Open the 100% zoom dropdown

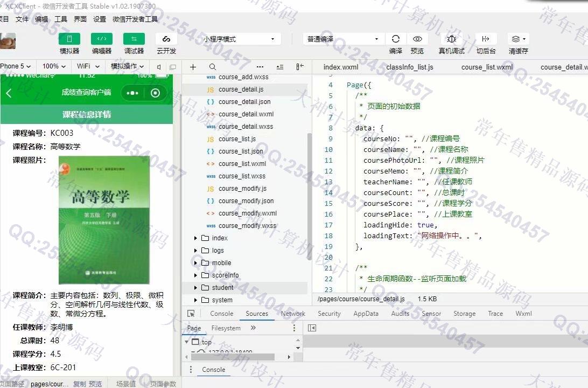(x=54, y=66)
